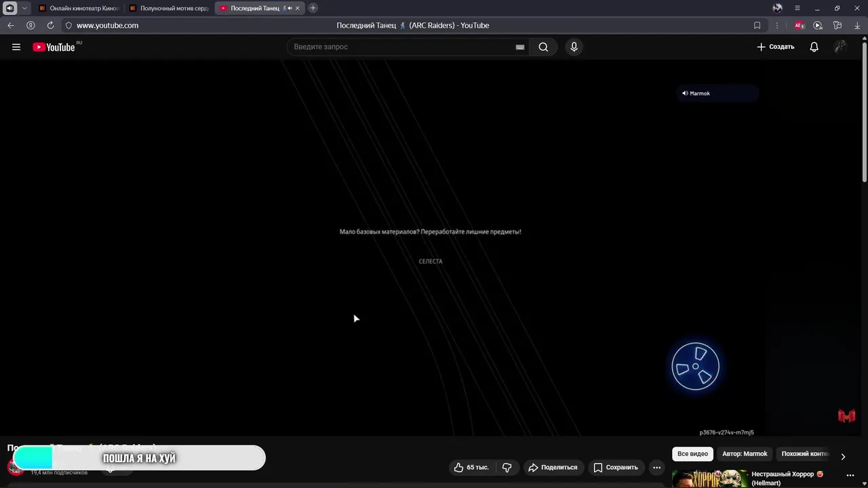Open more actions ellipsis beside Сохранить
This screenshot has width=868, height=488.
click(656, 467)
